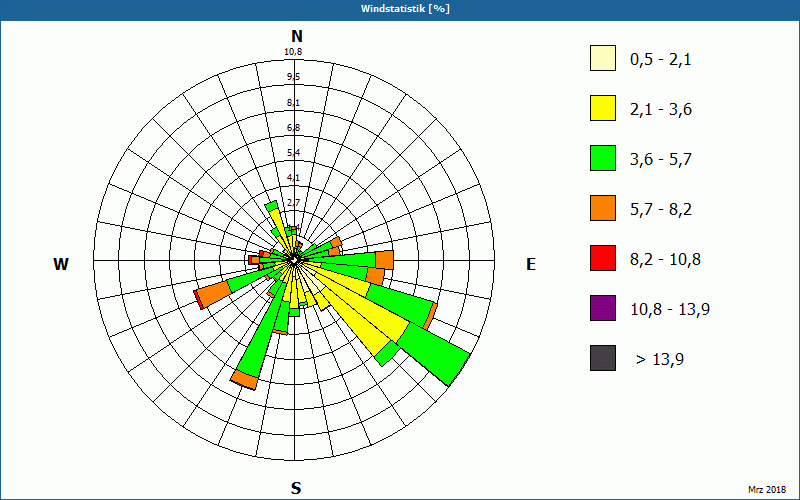Click the green-tipped north-northwest wind bar
Viewport: 800px width, 500px height.
tap(279, 228)
